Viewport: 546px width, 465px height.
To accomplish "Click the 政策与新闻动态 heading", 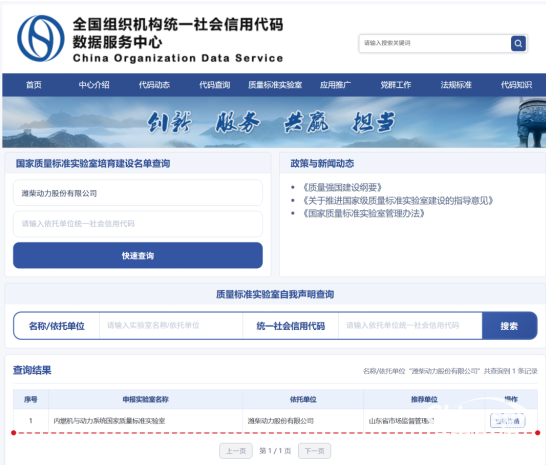I will (322, 163).
